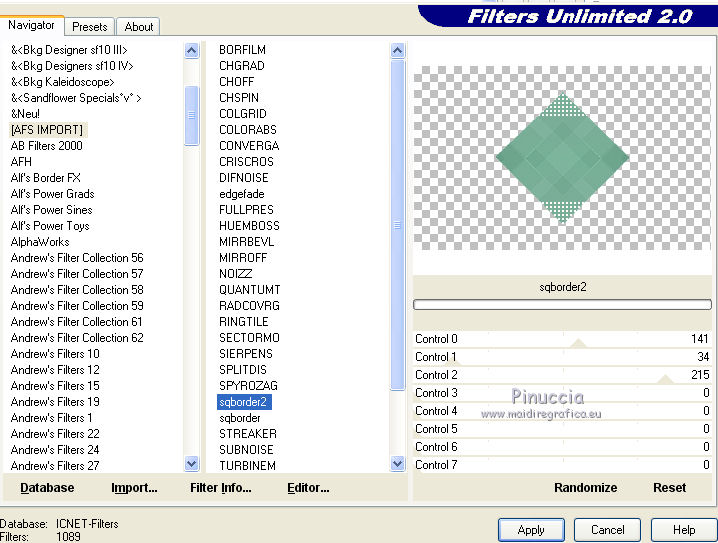Image resolution: width=718 pixels, height=543 pixels.
Task: Adjust the Control 2 slider
Action: [562, 375]
